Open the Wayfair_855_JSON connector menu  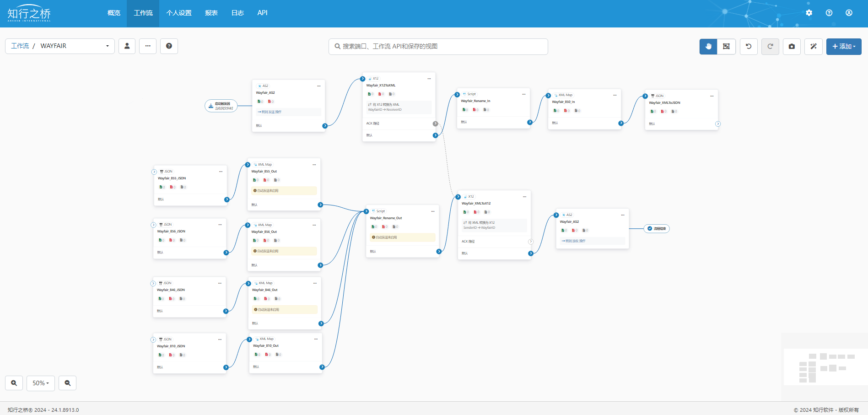(221, 172)
